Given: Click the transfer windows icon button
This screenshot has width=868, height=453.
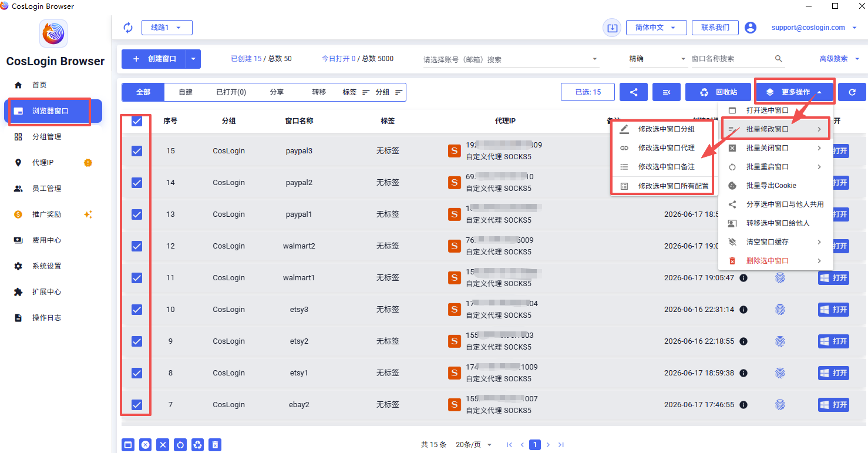Looking at the screenshot, I should [667, 92].
